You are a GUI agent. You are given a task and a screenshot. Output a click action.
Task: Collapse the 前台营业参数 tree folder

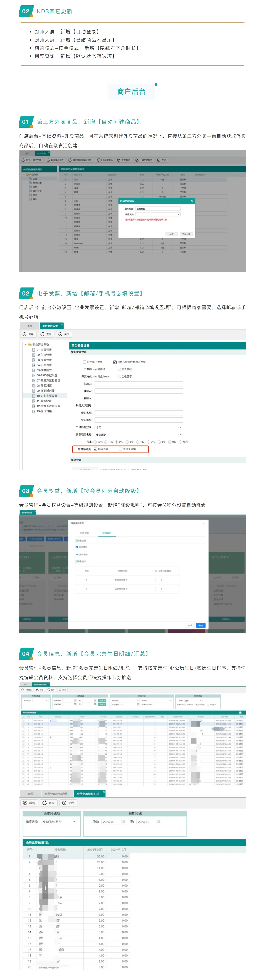click(x=25, y=345)
